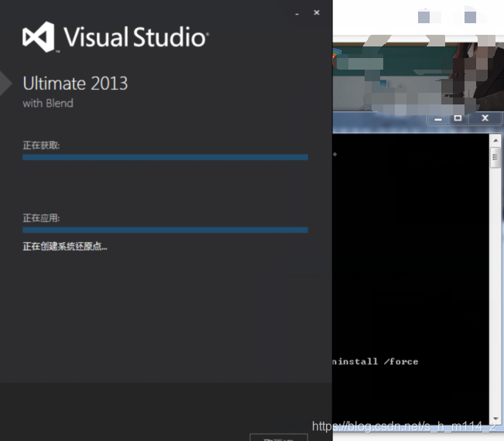Close the Visual Studio installer window
The image size is (504, 441).
coord(317,12)
